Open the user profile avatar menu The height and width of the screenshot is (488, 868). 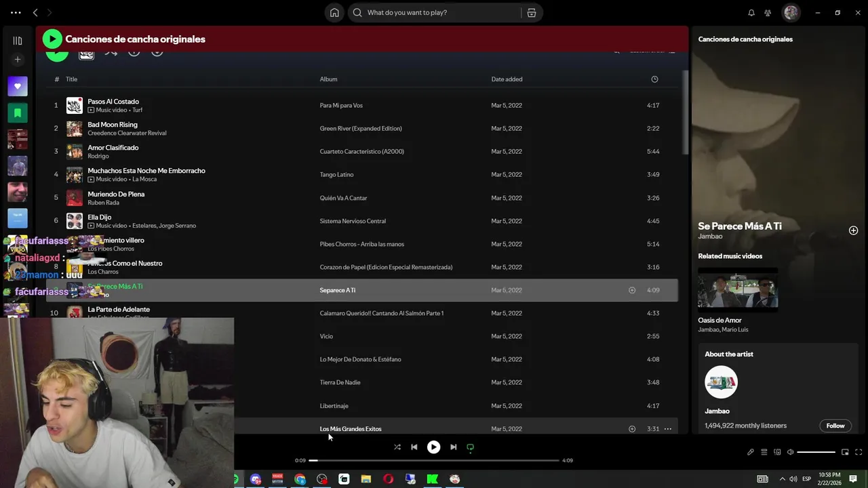click(x=791, y=12)
